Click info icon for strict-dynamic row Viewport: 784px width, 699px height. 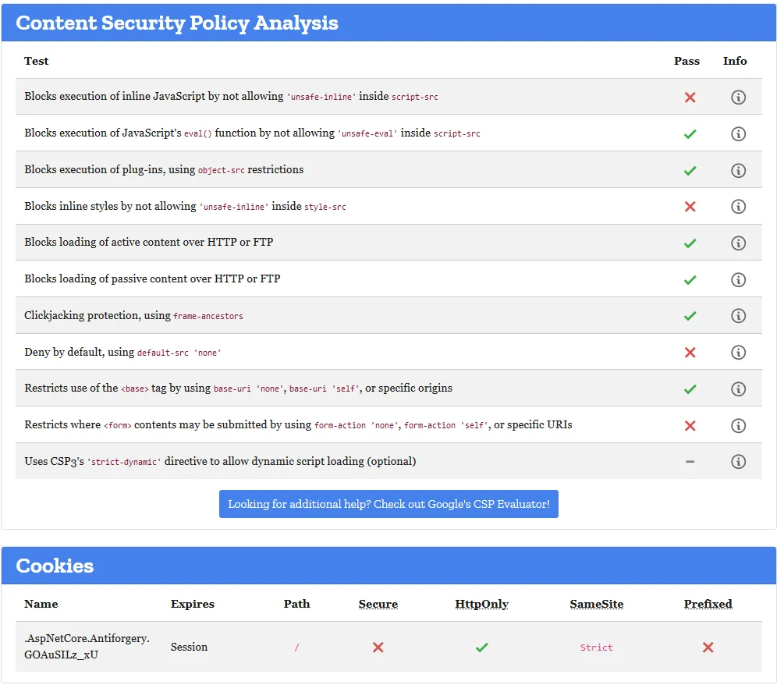pyautogui.click(x=738, y=462)
